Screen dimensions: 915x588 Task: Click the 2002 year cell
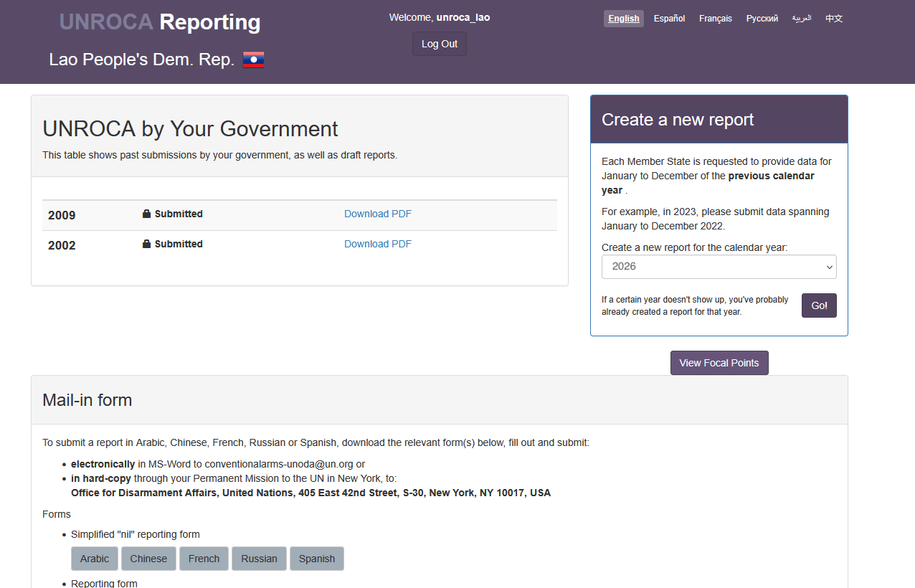point(62,245)
